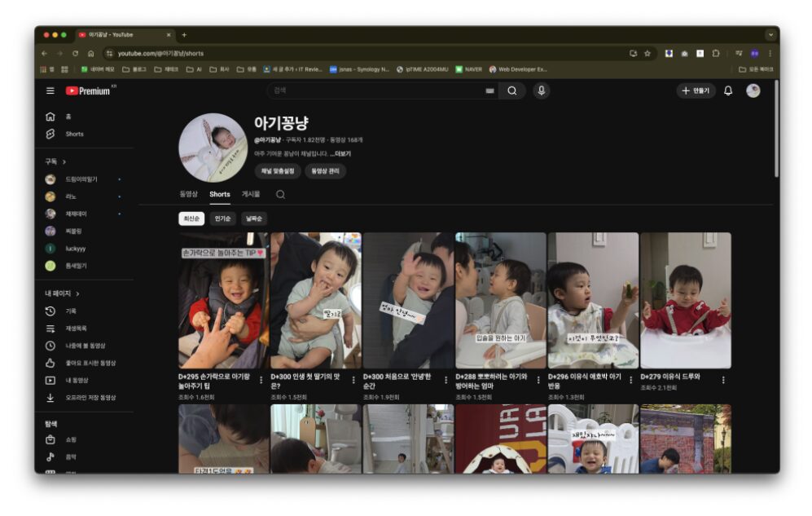Search within channel using magnifier beside 게시물
The height and width of the screenshot is (516, 812).
[x=280, y=195]
